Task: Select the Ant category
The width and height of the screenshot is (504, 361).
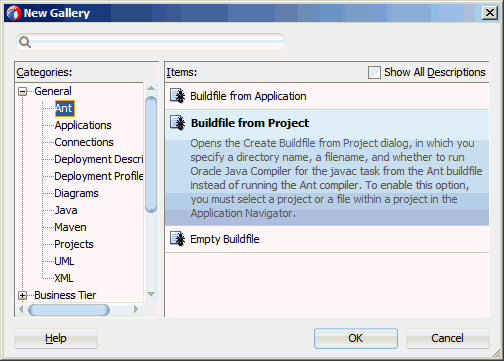Action: click(x=64, y=108)
